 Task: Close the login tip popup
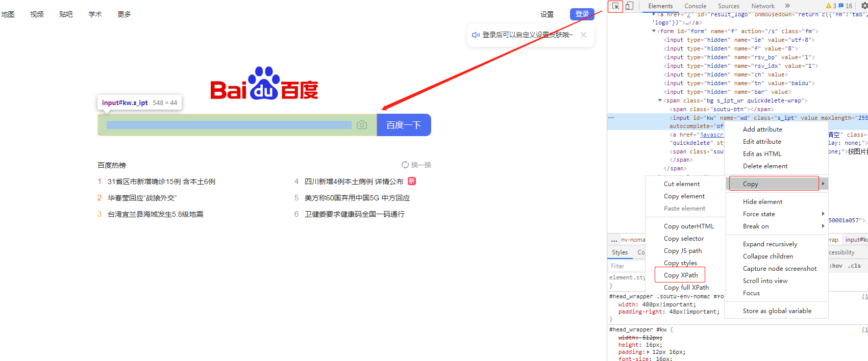coord(583,35)
